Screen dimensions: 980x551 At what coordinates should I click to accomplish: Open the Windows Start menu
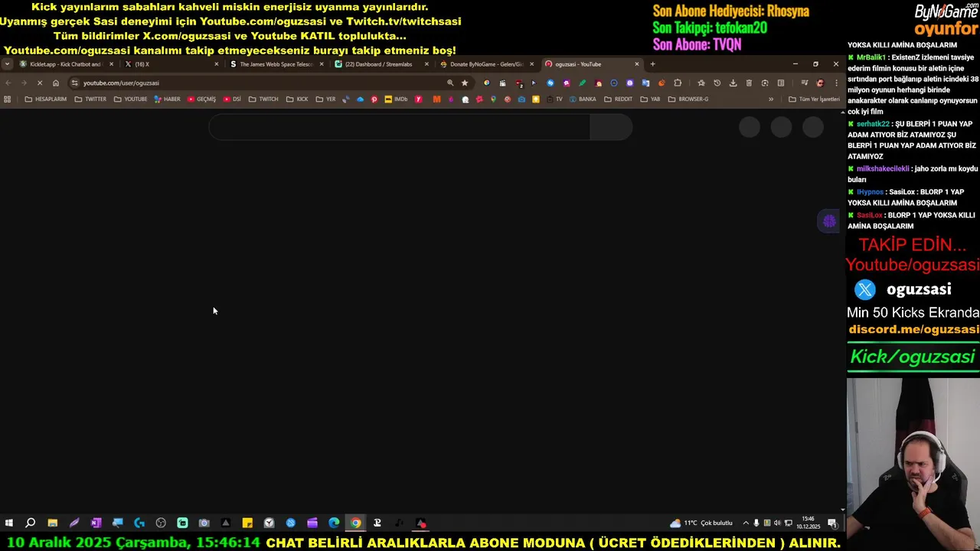pos(8,523)
